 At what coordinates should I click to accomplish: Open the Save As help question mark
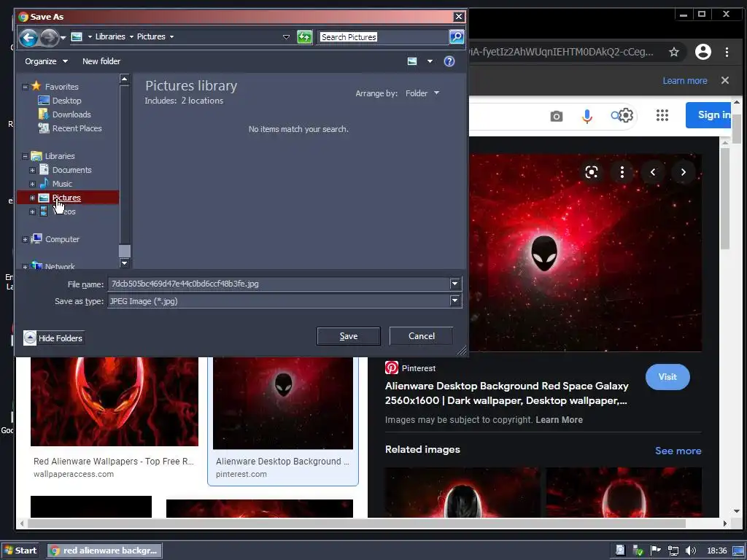click(449, 61)
